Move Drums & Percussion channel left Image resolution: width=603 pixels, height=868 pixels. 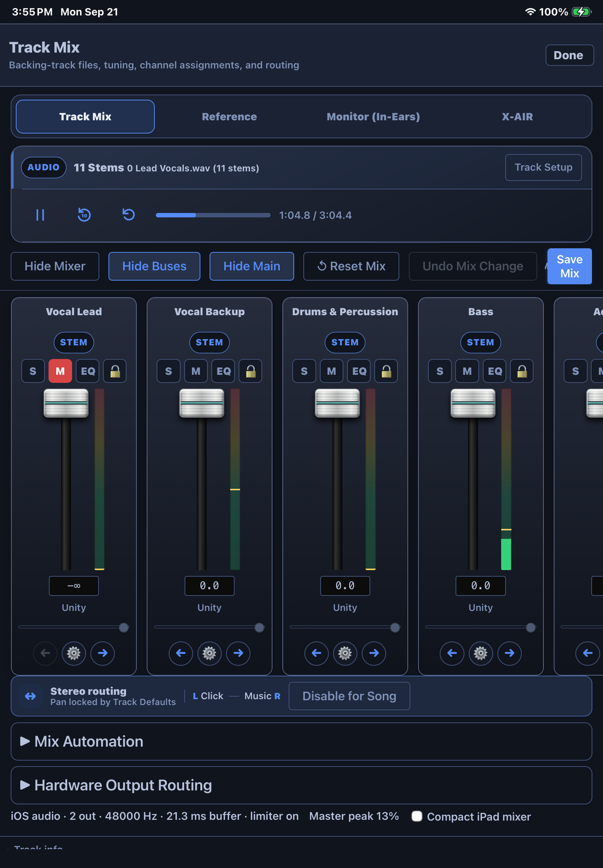pos(316,653)
